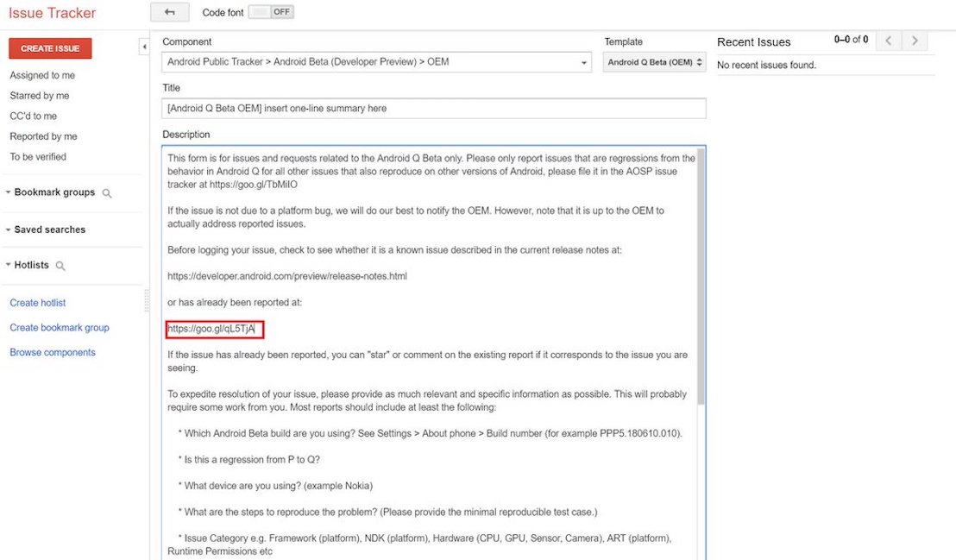Open CC'd to me list

[x=33, y=116]
